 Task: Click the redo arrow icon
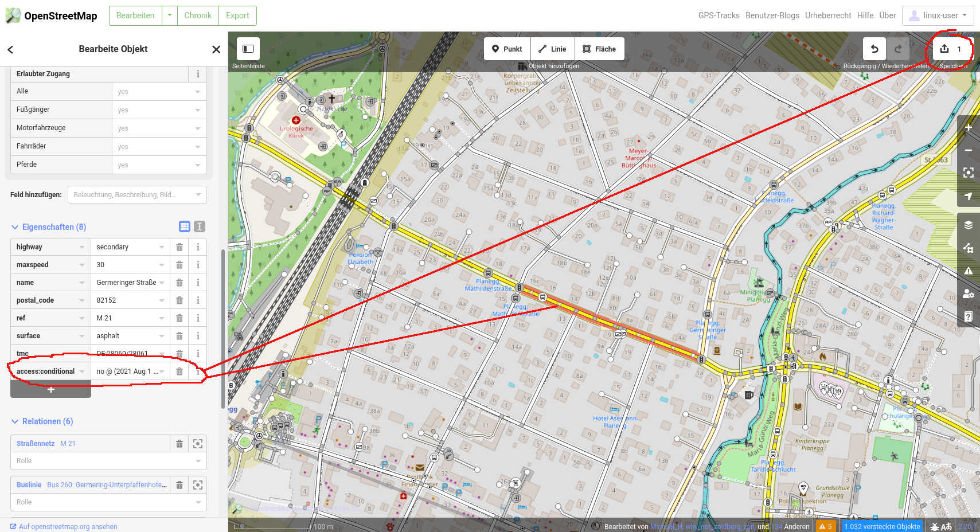click(x=898, y=49)
